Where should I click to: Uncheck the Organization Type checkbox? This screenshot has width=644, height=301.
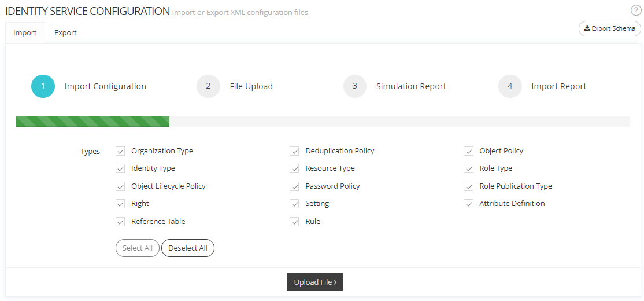tap(120, 151)
